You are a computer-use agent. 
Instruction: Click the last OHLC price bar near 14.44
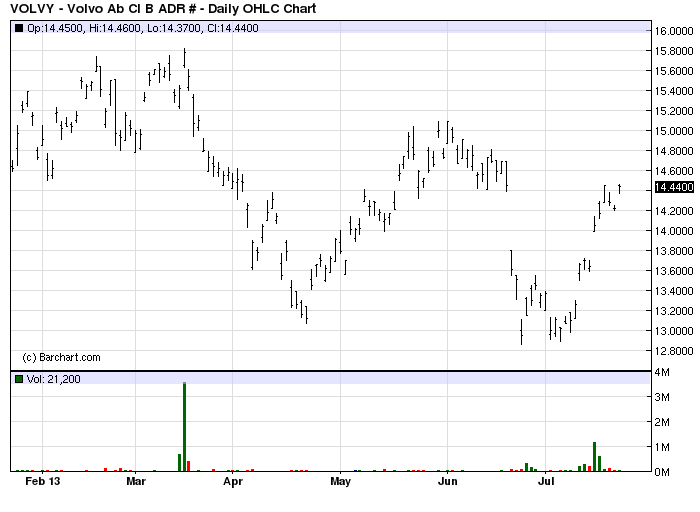coord(619,189)
